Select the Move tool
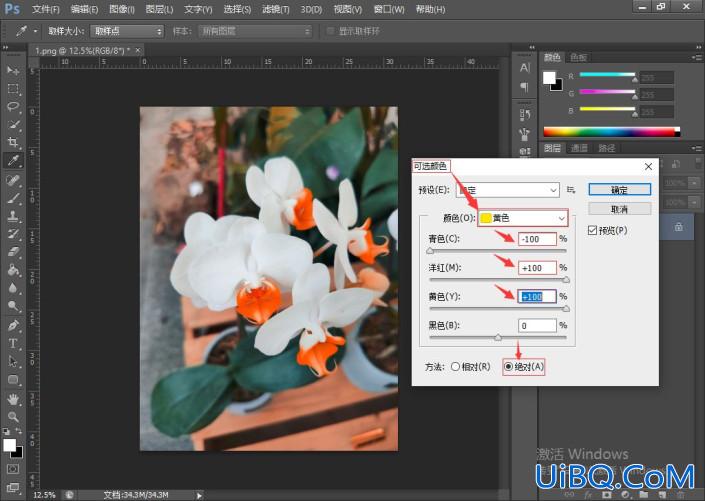Screen dimensions: 705x501 coord(13,71)
